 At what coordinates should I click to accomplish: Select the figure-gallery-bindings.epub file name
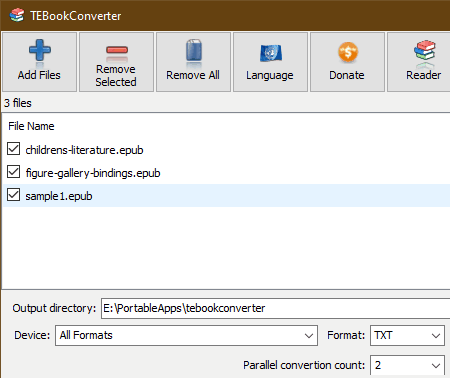pyautogui.click(x=93, y=173)
